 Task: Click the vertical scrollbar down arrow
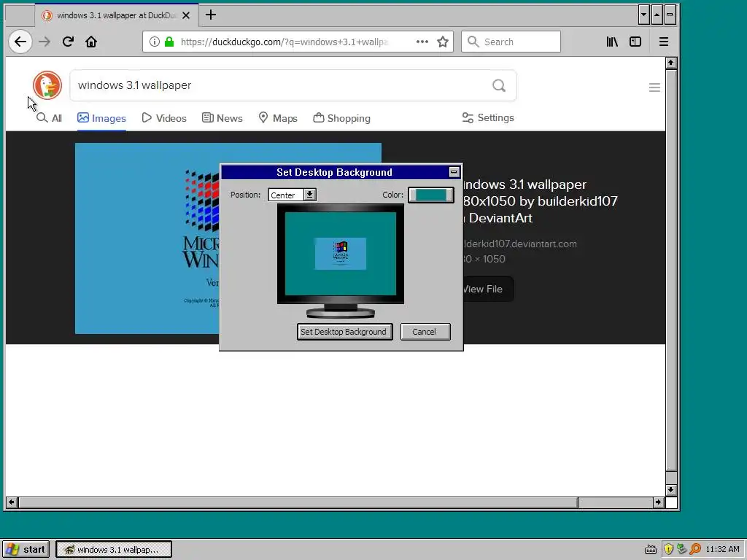[671, 489]
